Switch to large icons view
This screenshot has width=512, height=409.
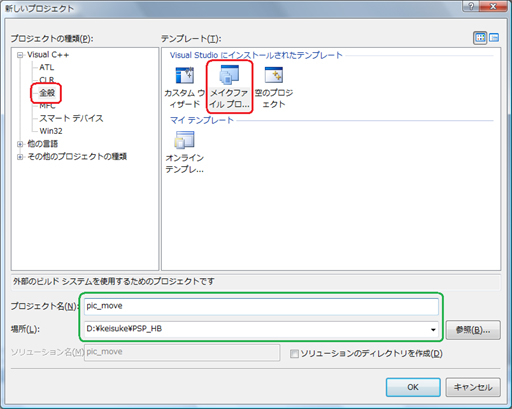(x=480, y=38)
